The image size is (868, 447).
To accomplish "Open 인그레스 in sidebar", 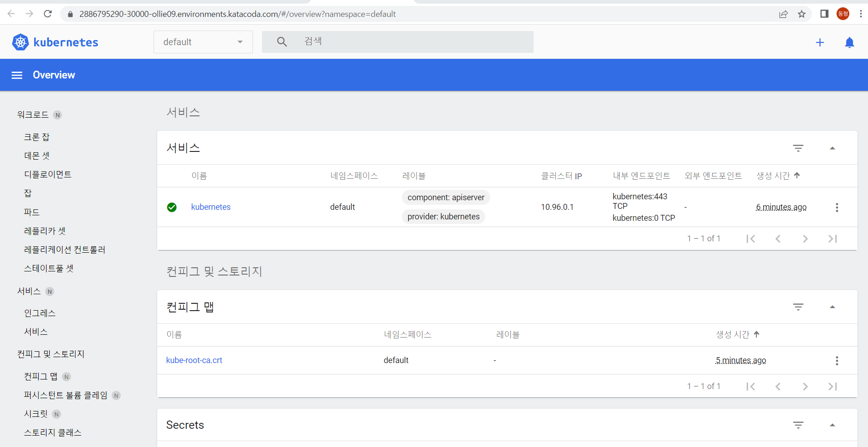I will tap(40, 313).
